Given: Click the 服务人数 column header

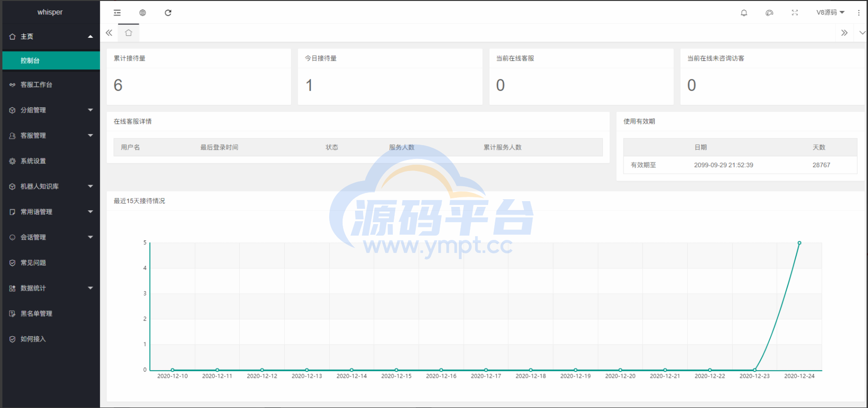Looking at the screenshot, I should tap(401, 147).
